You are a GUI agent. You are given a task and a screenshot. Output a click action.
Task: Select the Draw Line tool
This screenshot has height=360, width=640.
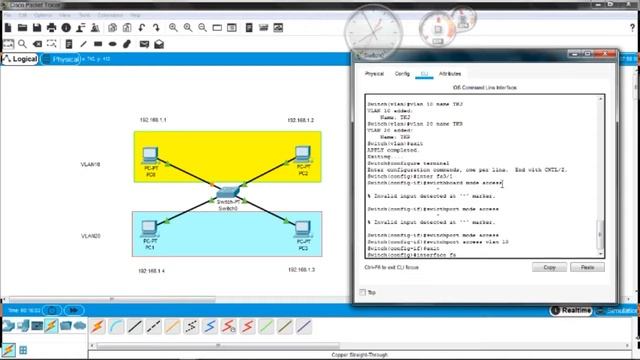pyautogui.click(x=83, y=44)
